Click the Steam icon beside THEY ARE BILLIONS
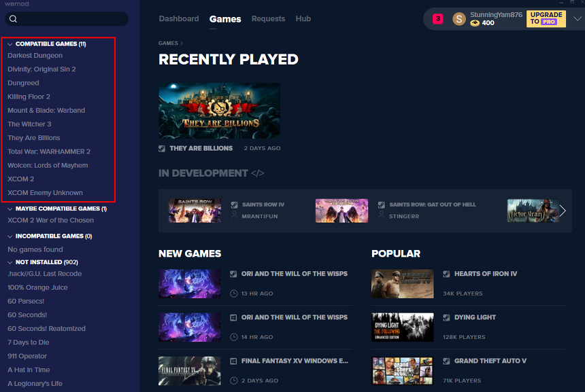Image resolution: width=585 pixels, height=392 pixels. point(161,149)
